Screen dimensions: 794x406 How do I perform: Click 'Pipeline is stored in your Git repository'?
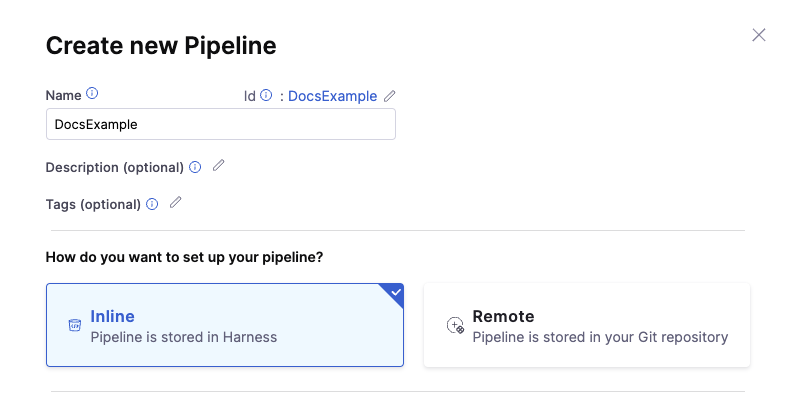(600, 337)
